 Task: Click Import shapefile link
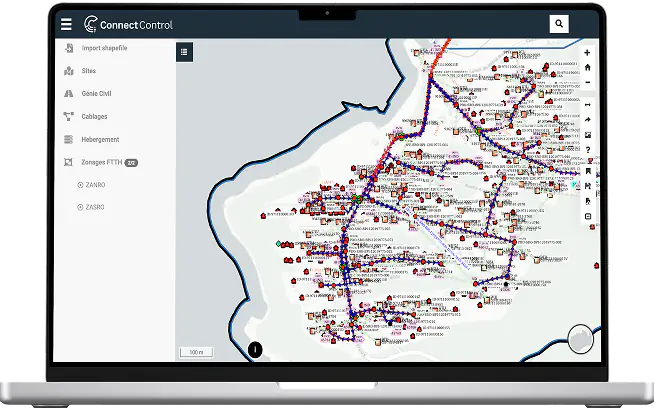click(103, 48)
